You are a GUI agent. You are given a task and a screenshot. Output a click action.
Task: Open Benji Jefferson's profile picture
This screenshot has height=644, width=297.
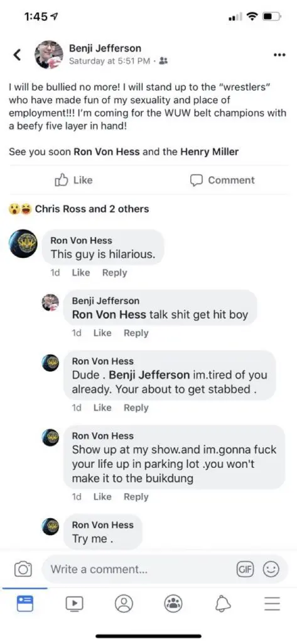click(49, 54)
